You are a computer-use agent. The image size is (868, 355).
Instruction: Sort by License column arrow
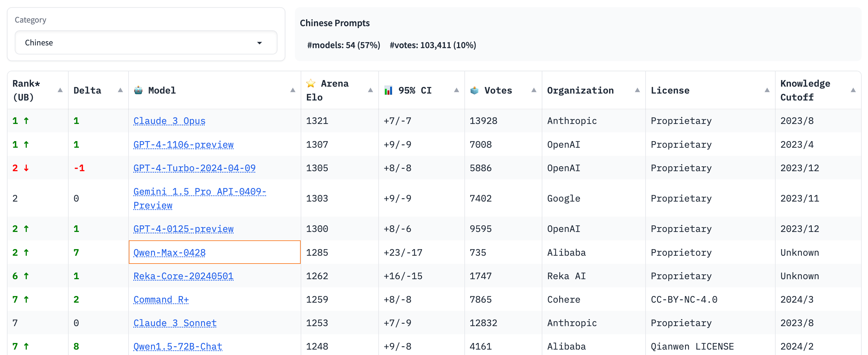767,90
